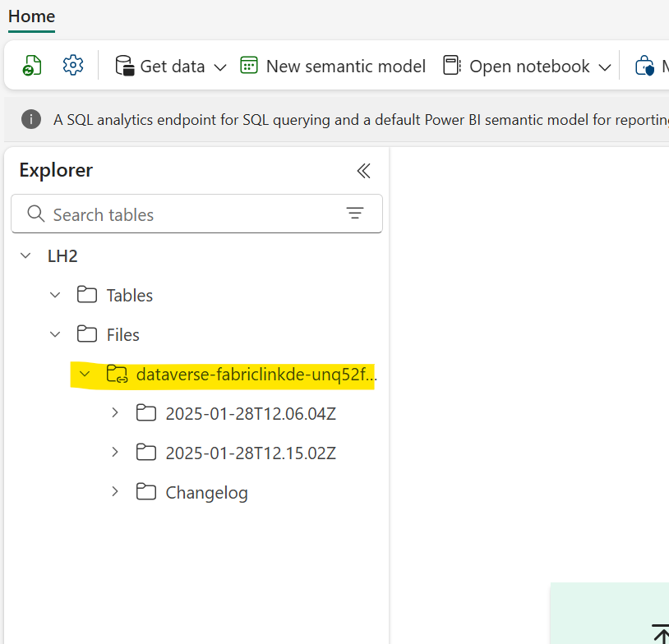Click the green file icon in the toolbar

(x=33, y=65)
